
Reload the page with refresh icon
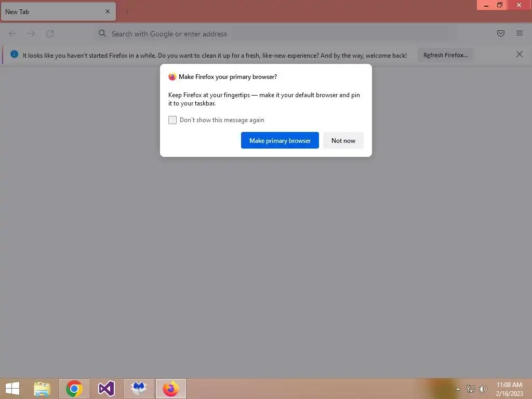[x=50, y=33]
